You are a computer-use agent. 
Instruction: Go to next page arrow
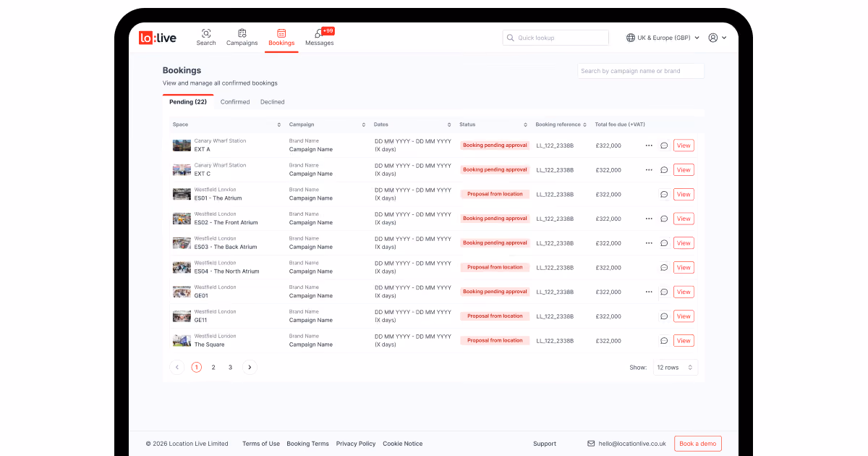pos(250,367)
